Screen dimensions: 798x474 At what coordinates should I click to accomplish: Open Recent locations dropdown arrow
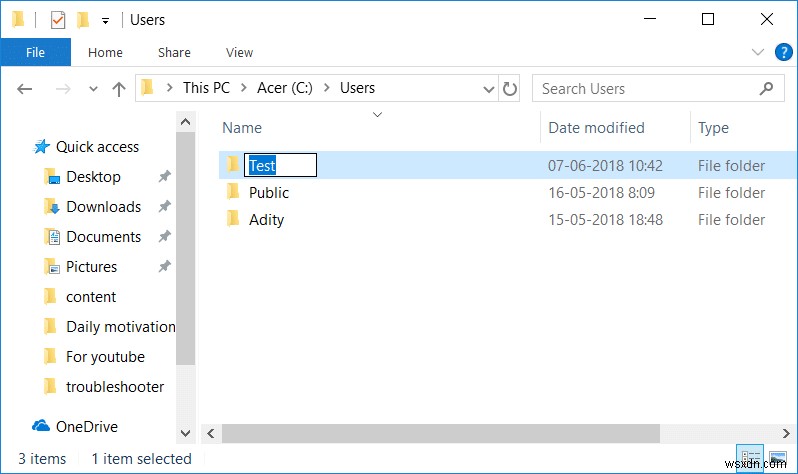point(92,89)
